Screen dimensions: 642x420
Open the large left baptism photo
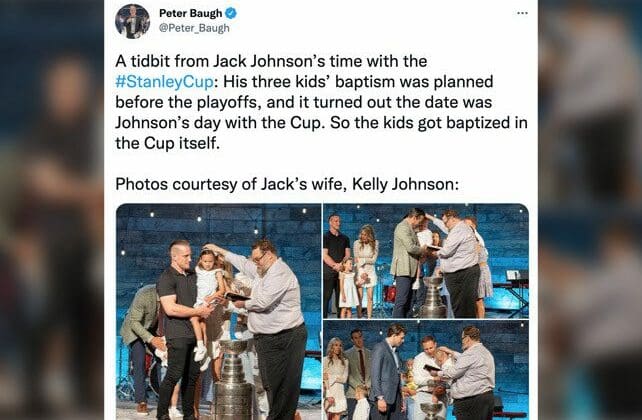coord(219,312)
